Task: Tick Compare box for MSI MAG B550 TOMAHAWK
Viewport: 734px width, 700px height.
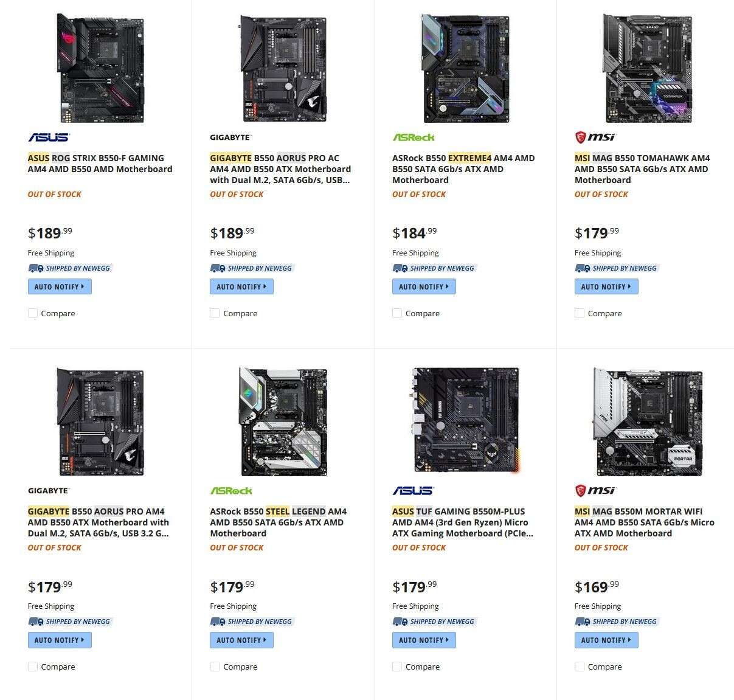Action: [x=580, y=313]
